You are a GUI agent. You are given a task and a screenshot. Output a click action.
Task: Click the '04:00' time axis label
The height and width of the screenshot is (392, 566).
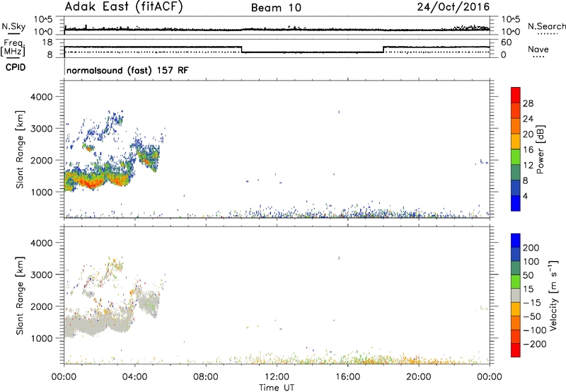click(135, 377)
